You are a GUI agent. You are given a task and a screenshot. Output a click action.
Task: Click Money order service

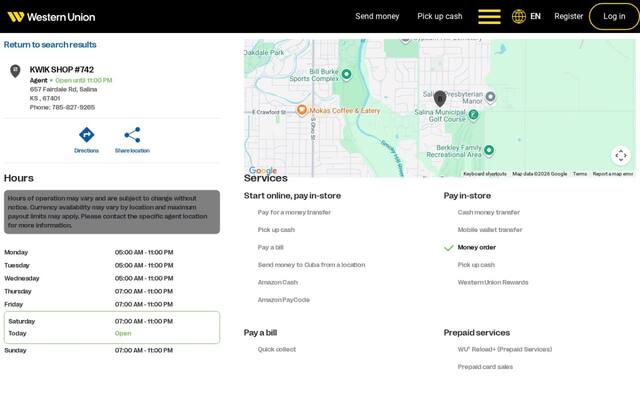tap(477, 247)
